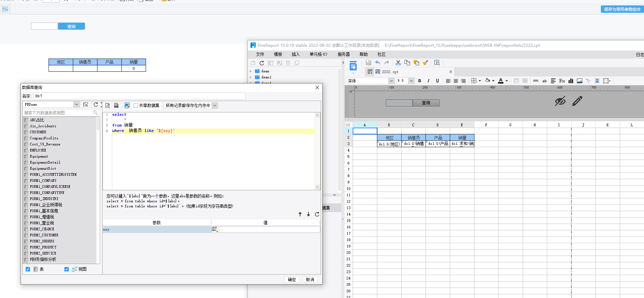Click the Paste clipboard icon
The height and width of the screenshot is (298, 644).
(416, 63)
